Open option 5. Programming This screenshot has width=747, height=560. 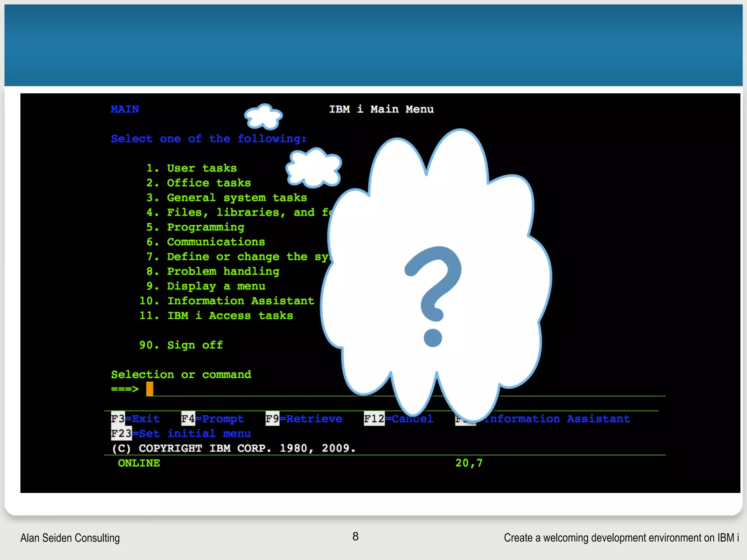coord(195,227)
